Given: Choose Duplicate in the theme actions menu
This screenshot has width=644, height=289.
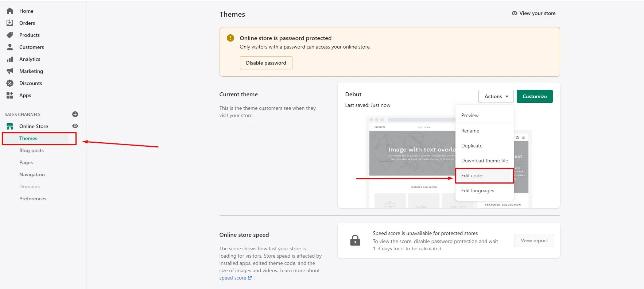Looking at the screenshot, I should 472,146.
